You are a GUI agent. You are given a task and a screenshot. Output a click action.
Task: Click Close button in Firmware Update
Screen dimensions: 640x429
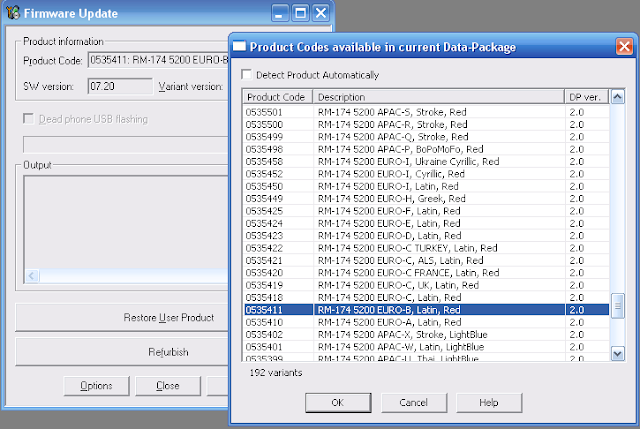pos(168,386)
